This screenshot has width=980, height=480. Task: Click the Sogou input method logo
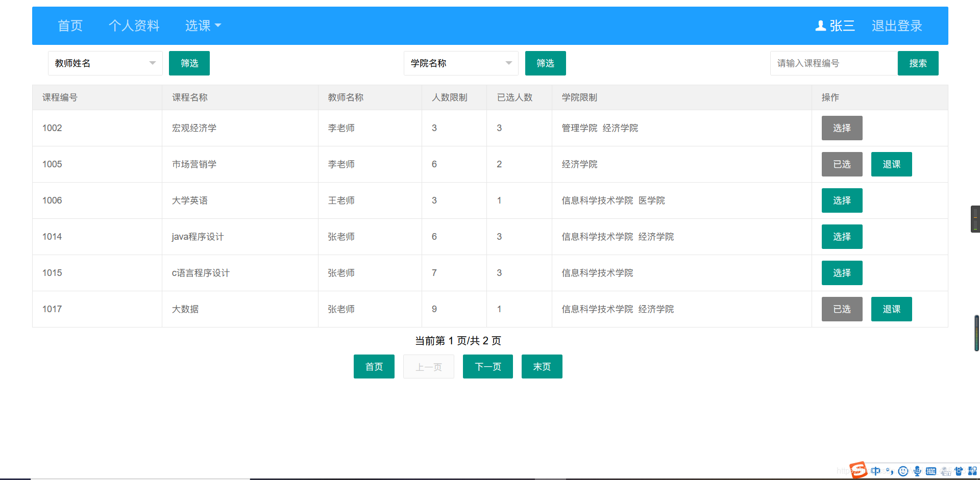[858, 470]
